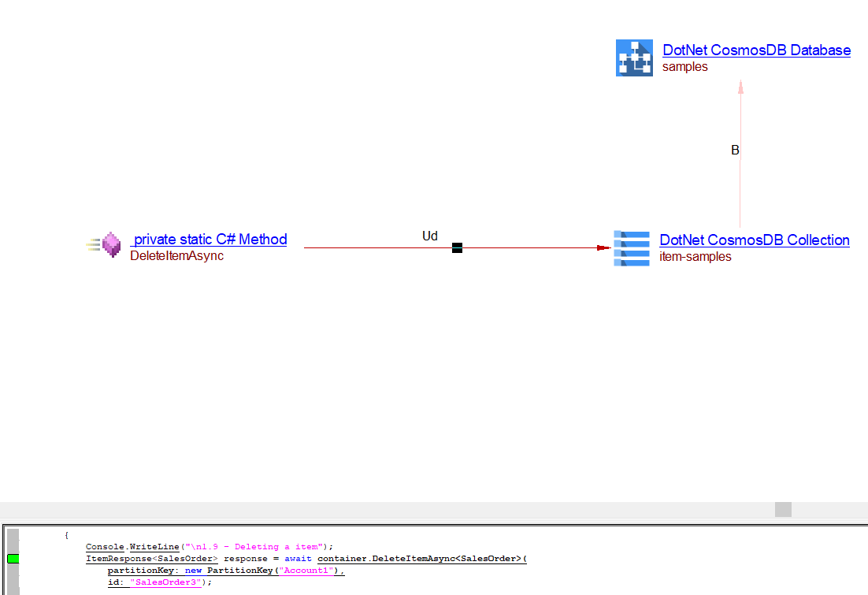The height and width of the screenshot is (595, 868).
Task: Click the 'Ud' link type label
Action: coord(430,236)
